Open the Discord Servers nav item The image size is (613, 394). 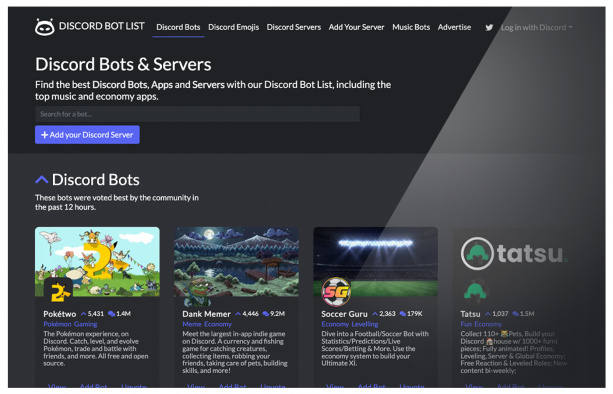[x=294, y=27]
